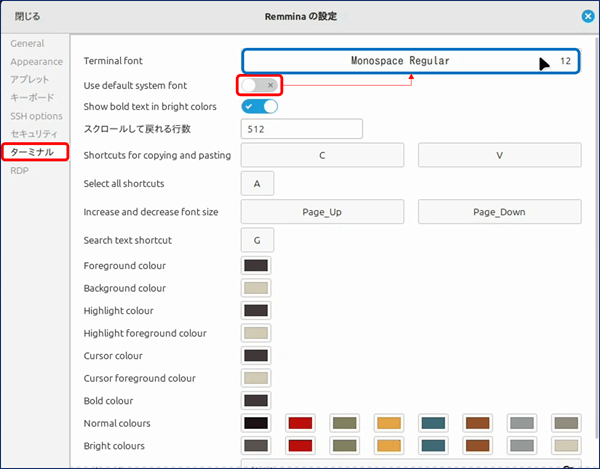600x469 pixels.
Task: Change the Page_Up font size shortcut
Action: click(322, 212)
